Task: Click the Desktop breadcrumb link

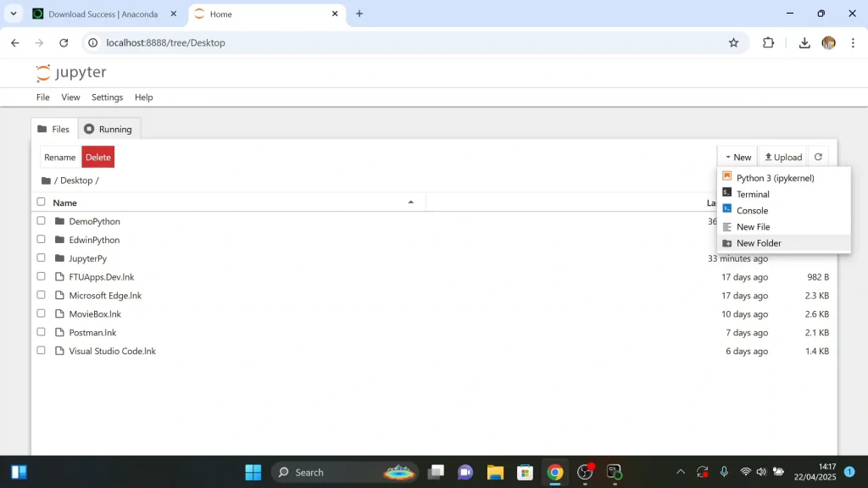Action: coord(76,180)
